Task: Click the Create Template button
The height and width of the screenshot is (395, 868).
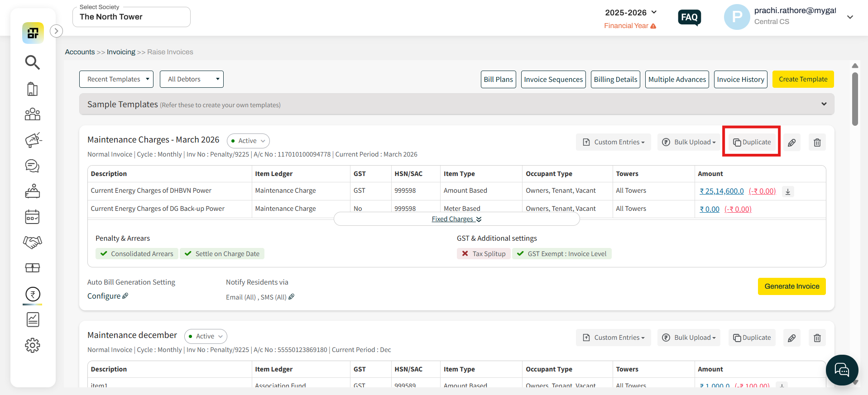Action: pyautogui.click(x=803, y=79)
